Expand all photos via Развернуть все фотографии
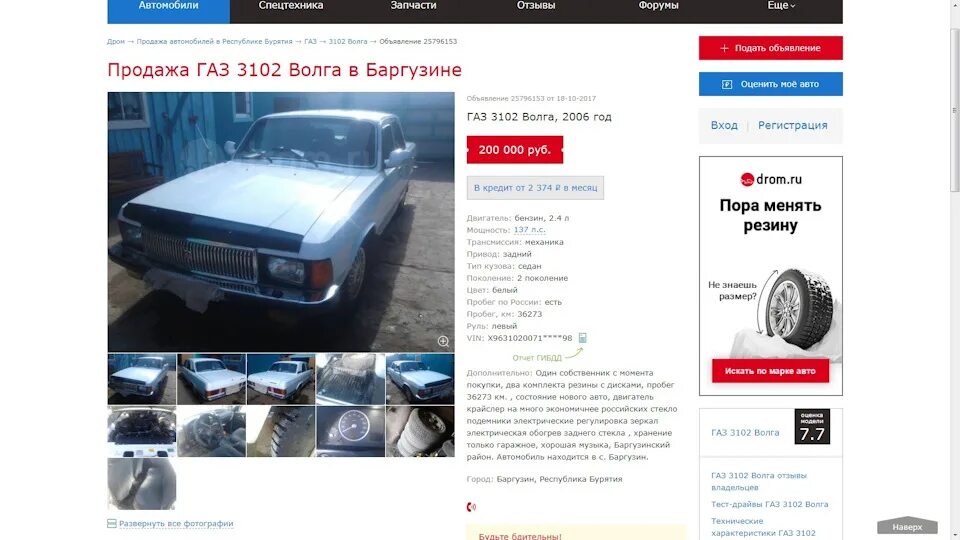Screen dimensions: 960x540 pyautogui.click(x=176, y=523)
